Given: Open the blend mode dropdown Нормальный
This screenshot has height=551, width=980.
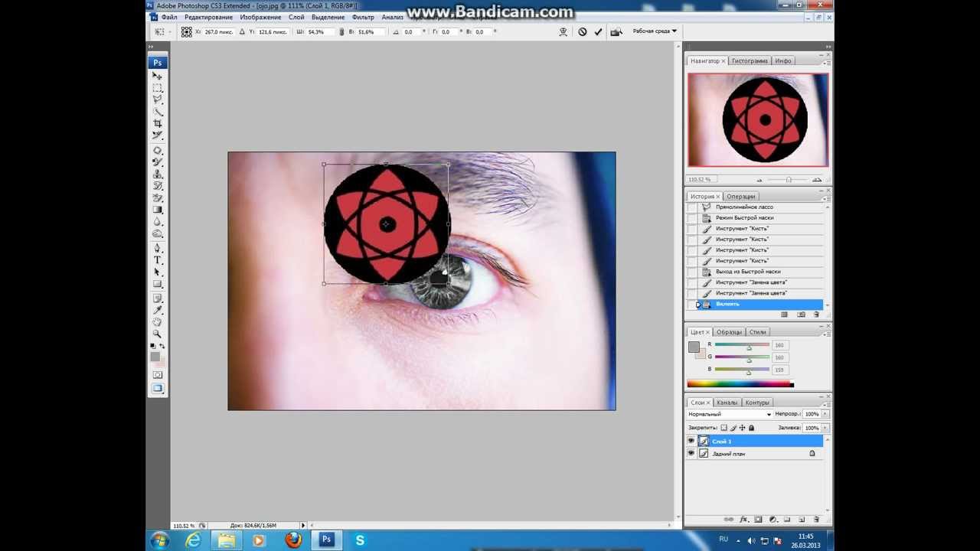Looking at the screenshot, I should coord(730,414).
